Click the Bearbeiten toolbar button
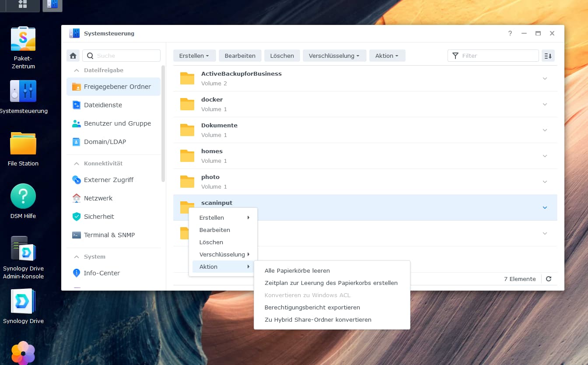The height and width of the screenshot is (365, 588). 240,56
